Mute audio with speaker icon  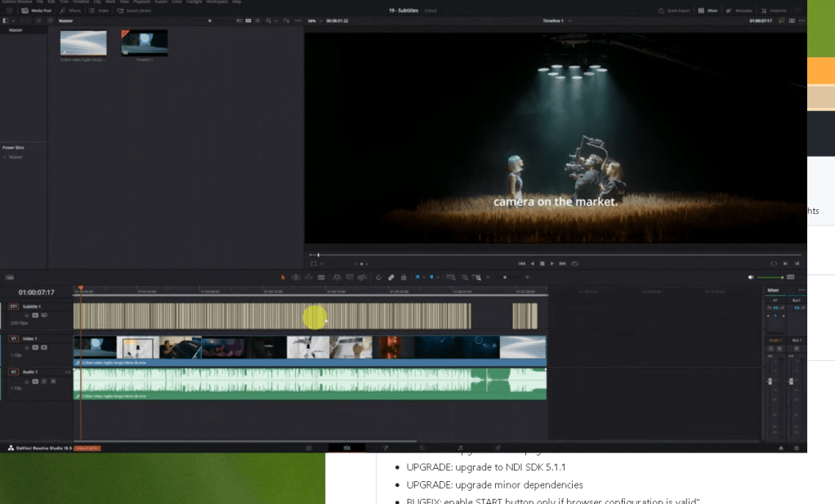tap(750, 277)
